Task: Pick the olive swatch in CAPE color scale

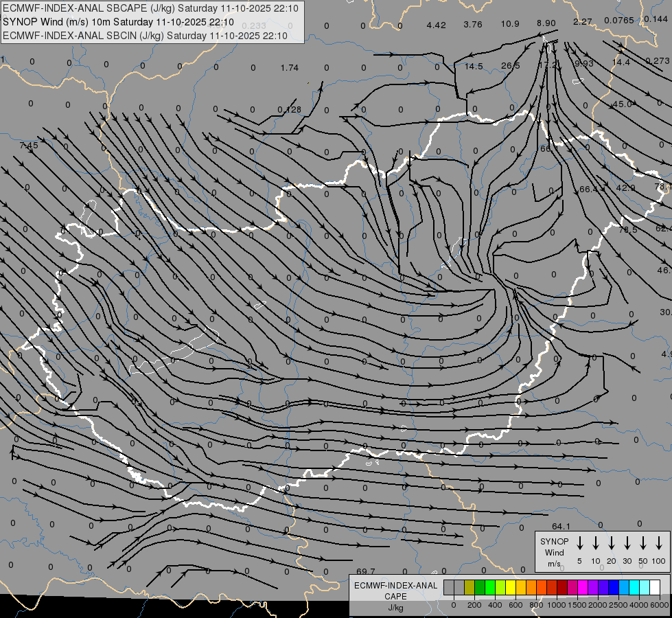Action: [x=470, y=587]
